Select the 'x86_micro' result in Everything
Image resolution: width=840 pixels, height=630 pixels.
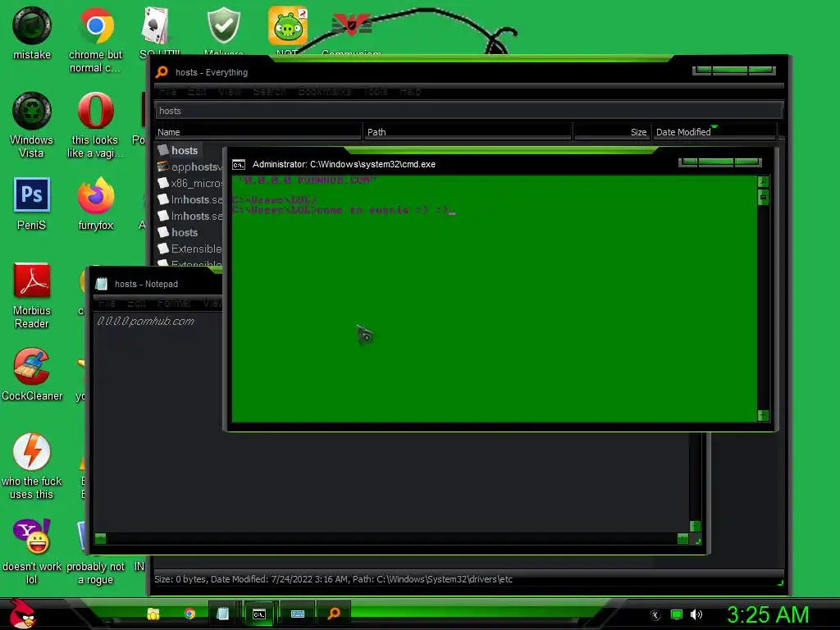189,183
